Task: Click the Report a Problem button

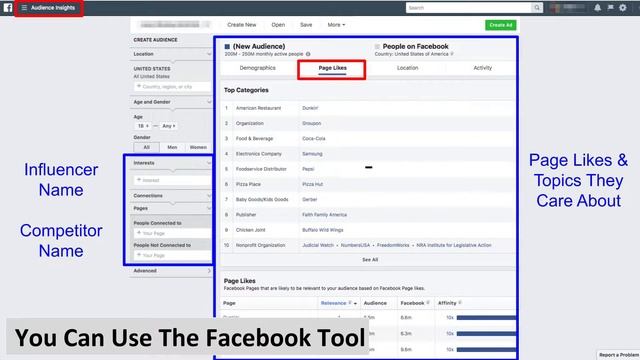Action: pyautogui.click(x=618, y=355)
